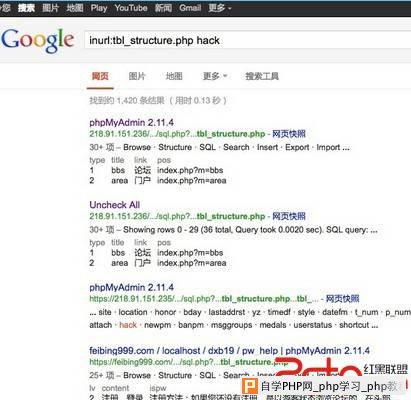Open Play in the top bar
411x400 pixels.
(x=99, y=8)
